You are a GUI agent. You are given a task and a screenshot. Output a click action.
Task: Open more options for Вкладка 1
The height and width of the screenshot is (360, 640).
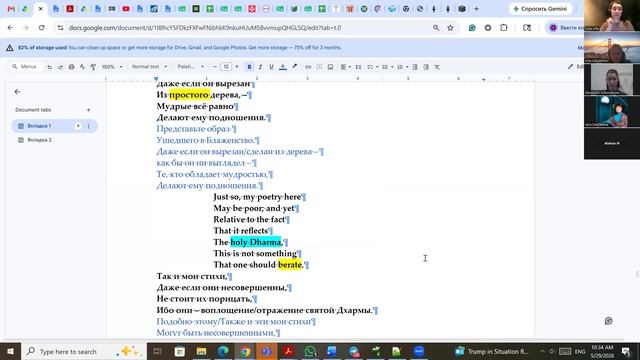click(89, 126)
